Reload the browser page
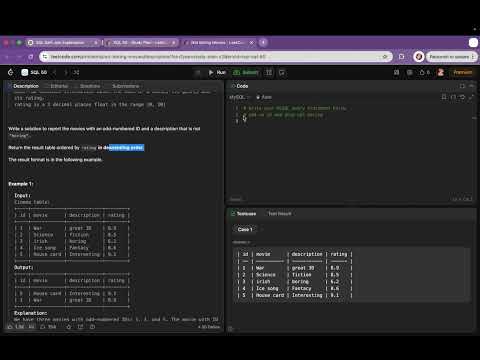Image resolution: width=480 pixels, height=360 pixels. pos(30,57)
